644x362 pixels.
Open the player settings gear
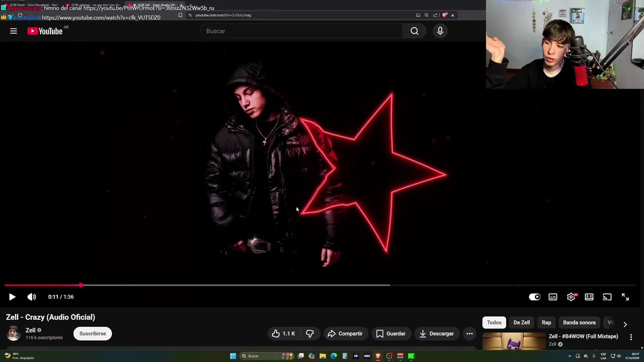571,297
